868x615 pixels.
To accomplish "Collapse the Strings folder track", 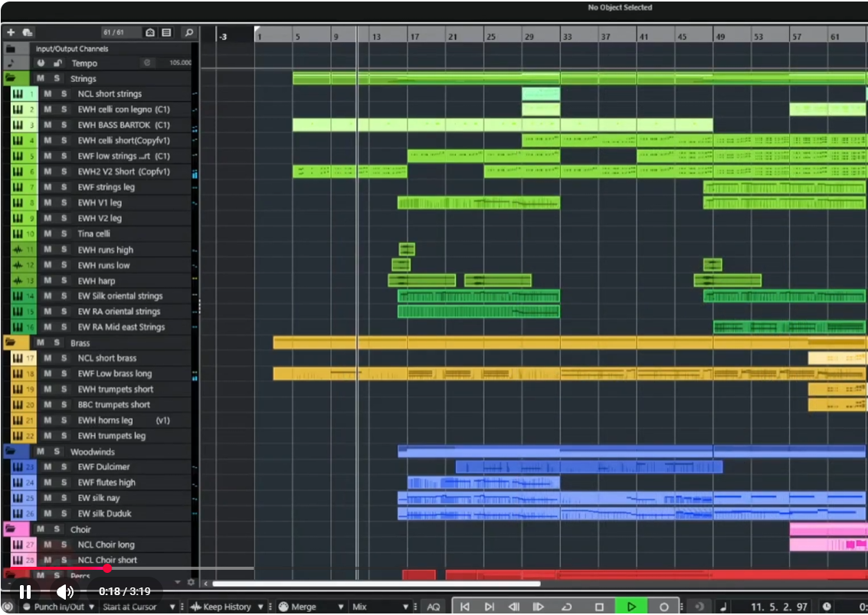I will click(x=11, y=79).
